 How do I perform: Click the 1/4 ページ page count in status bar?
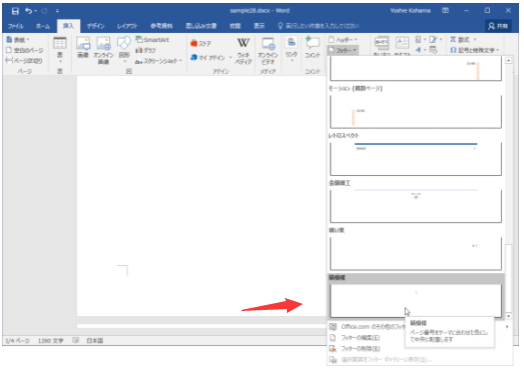[x=17, y=341]
